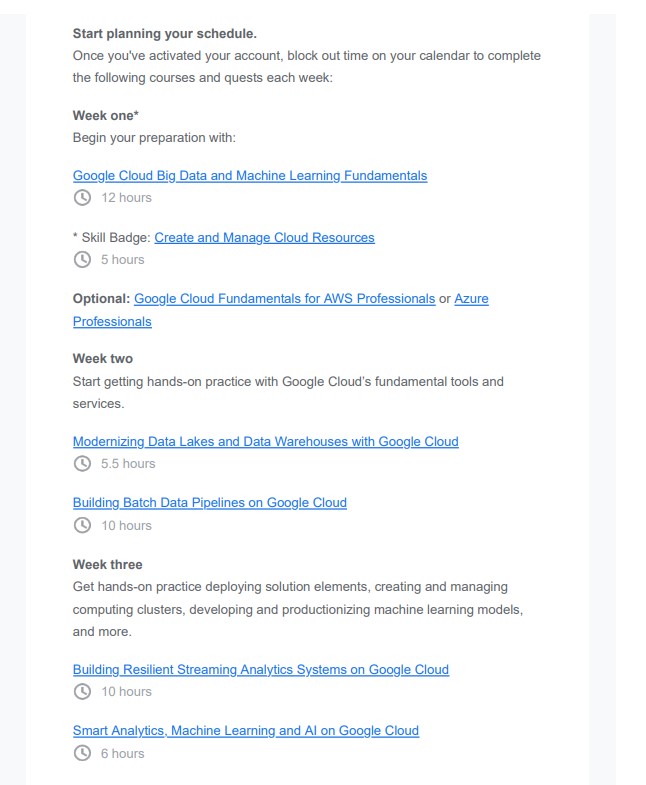
Task: Click the 'Week two' heading
Action: point(103,358)
